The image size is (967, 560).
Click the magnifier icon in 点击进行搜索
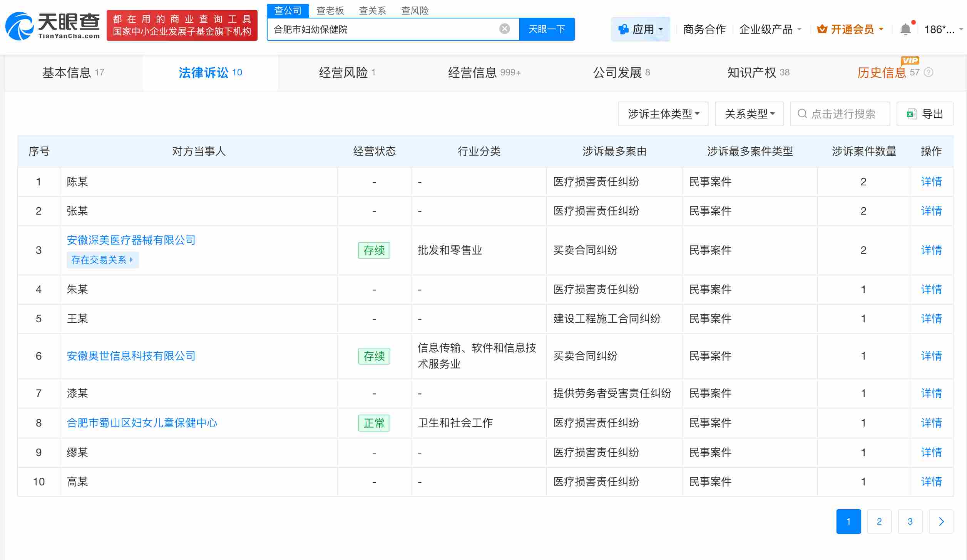click(x=802, y=113)
